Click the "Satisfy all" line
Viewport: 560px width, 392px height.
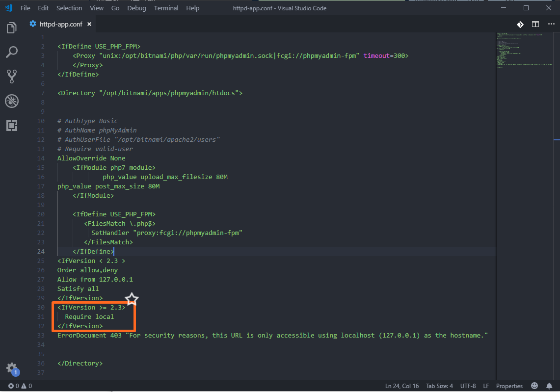click(x=78, y=289)
